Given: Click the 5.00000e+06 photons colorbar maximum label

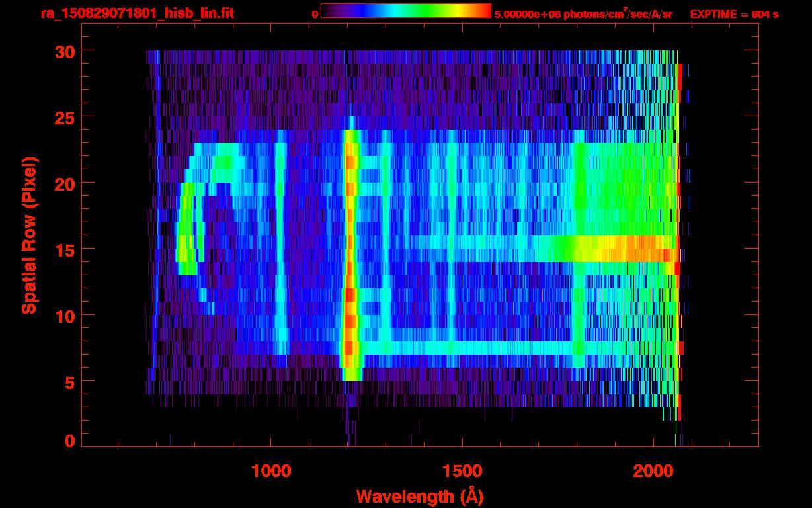Looking at the screenshot, I should tap(583, 14).
